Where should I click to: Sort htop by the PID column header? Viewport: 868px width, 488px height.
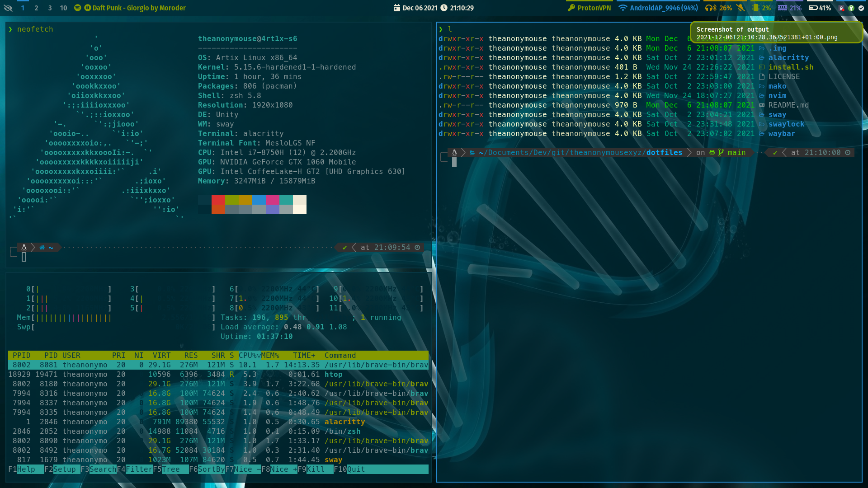tap(51, 355)
